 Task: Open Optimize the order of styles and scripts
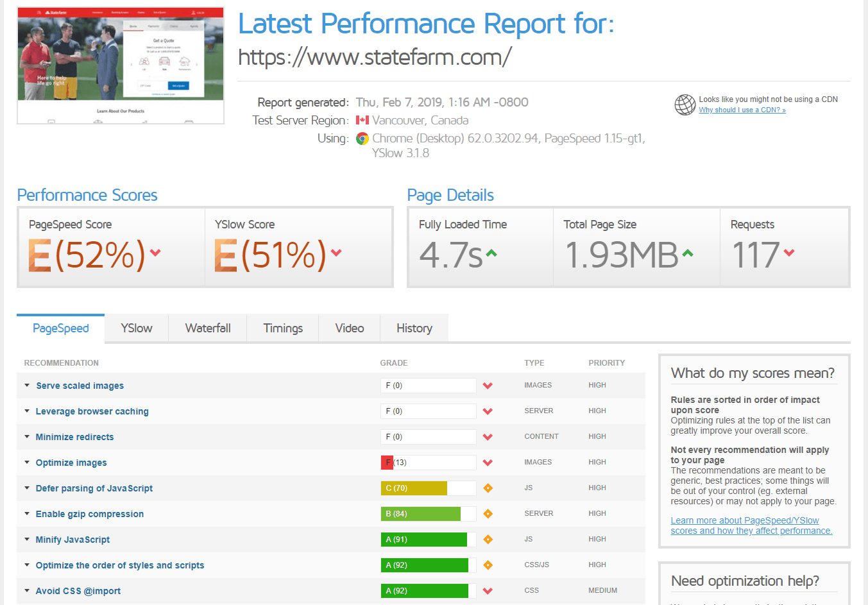[x=120, y=565]
